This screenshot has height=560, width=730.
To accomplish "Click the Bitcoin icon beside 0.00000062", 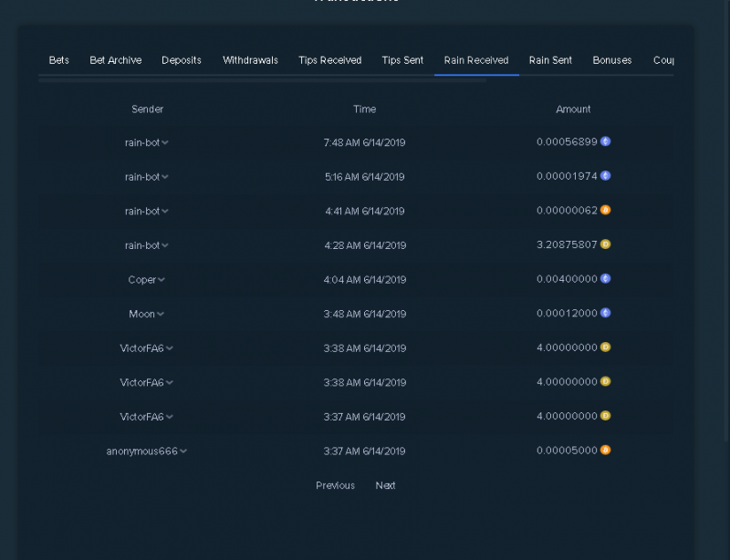I will (605, 210).
